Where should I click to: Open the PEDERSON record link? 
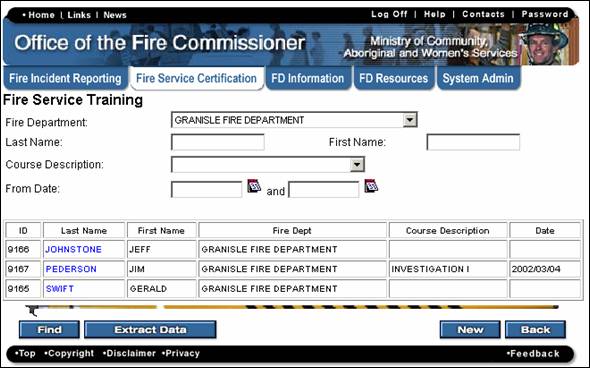(71, 269)
